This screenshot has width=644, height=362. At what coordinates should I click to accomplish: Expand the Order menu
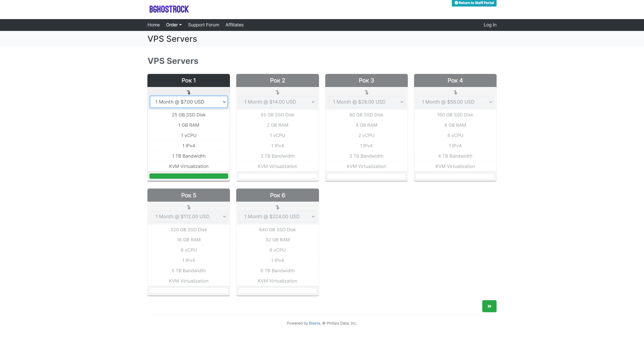[174, 25]
